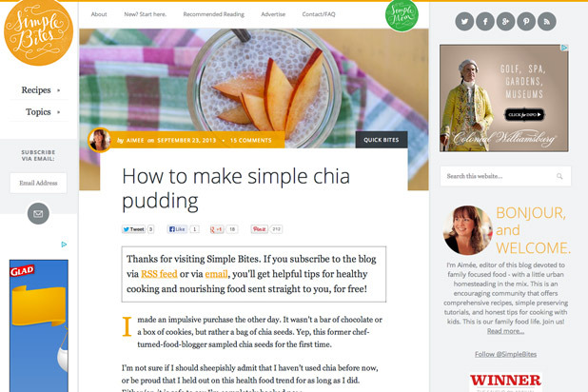Open the Colonial Williamsburg ad image
588x392 pixels.
point(504,98)
